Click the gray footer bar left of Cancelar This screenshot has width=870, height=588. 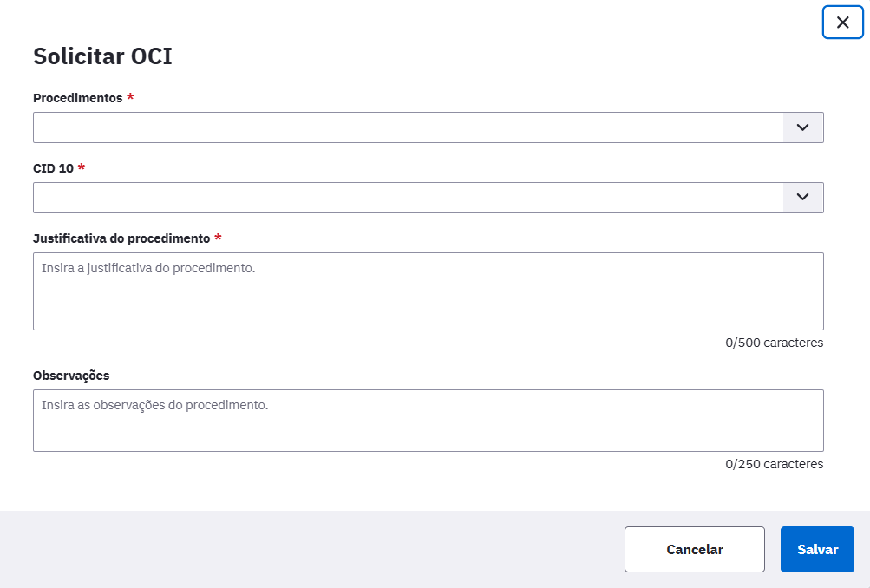click(311, 549)
